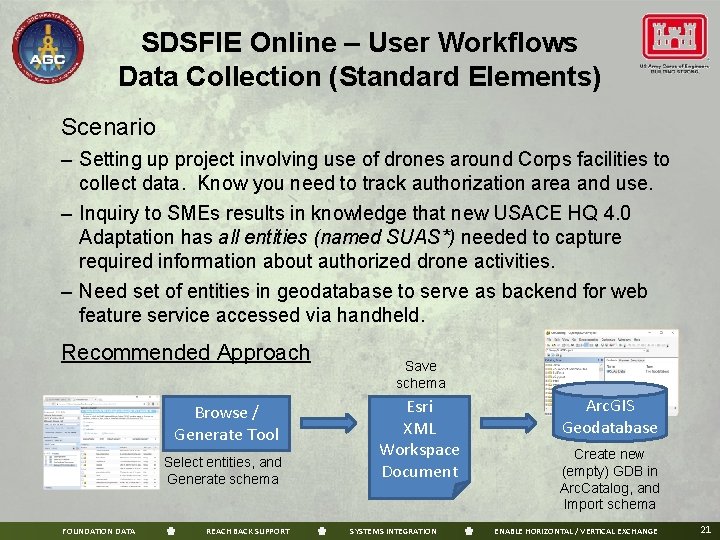Image resolution: width=720 pixels, height=540 pixels.
Task: Click the 'Esri XML Workspace Document' shape
Action: click(x=420, y=447)
